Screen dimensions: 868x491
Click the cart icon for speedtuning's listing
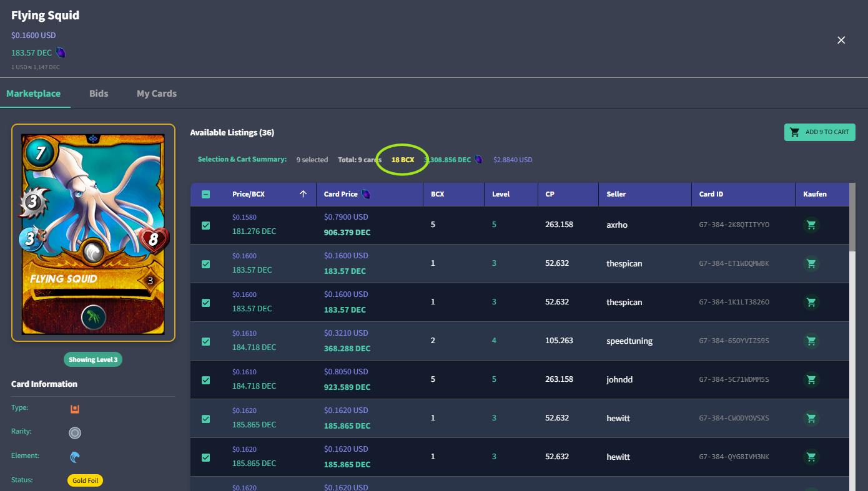click(x=811, y=341)
